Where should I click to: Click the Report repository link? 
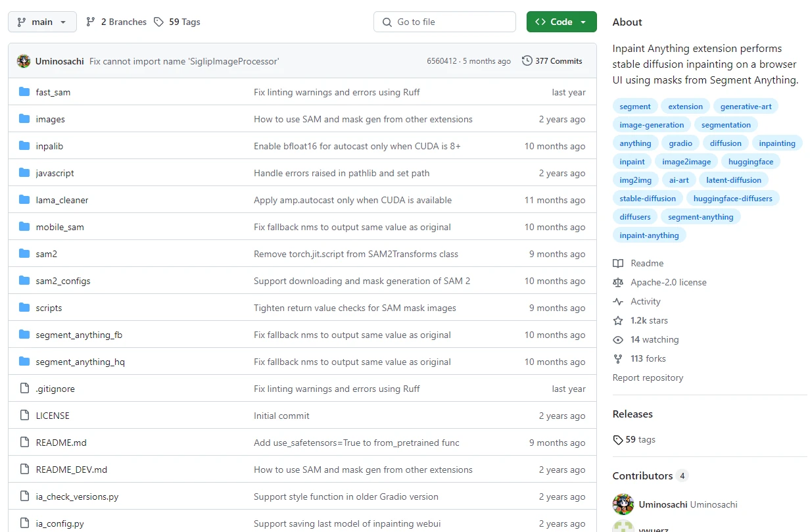(x=648, y=377)
